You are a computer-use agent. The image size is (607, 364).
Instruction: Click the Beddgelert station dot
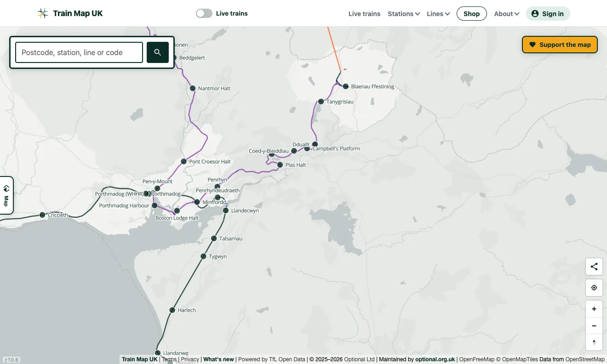(x=174, y=58)
